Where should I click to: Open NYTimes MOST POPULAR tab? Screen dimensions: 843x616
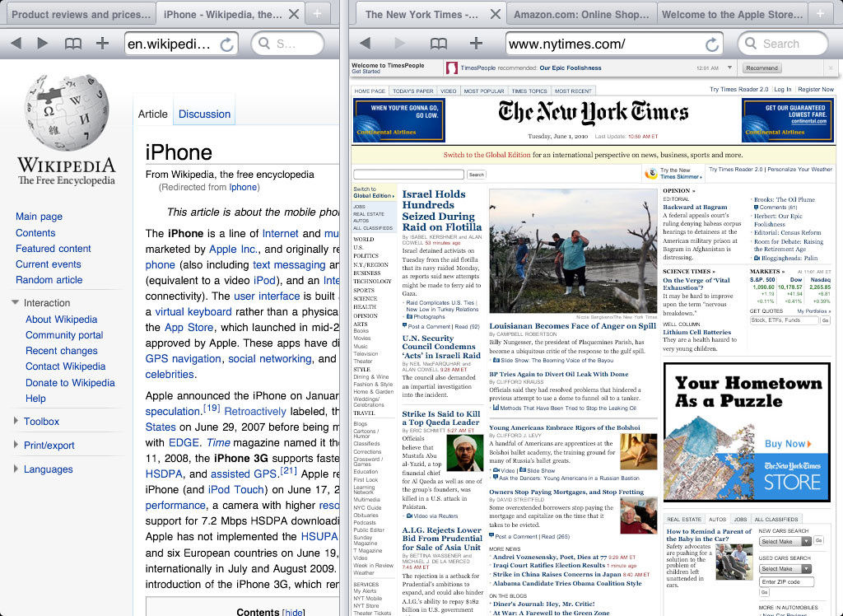[484, 91]
